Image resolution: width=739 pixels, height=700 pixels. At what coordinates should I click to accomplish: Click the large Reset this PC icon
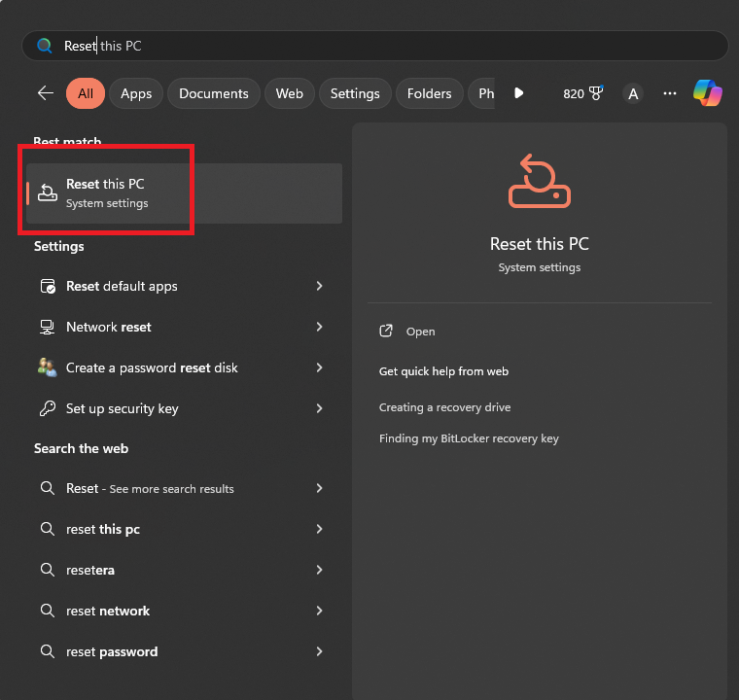[539, 181]
